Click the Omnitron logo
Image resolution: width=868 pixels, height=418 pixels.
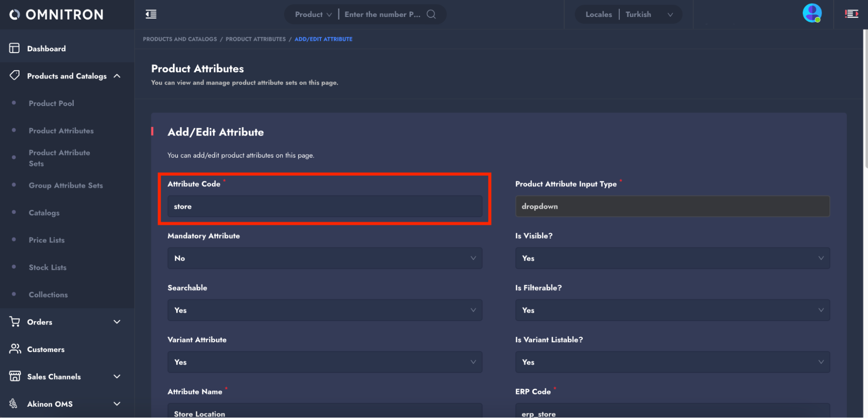click(x=56, y=15)
